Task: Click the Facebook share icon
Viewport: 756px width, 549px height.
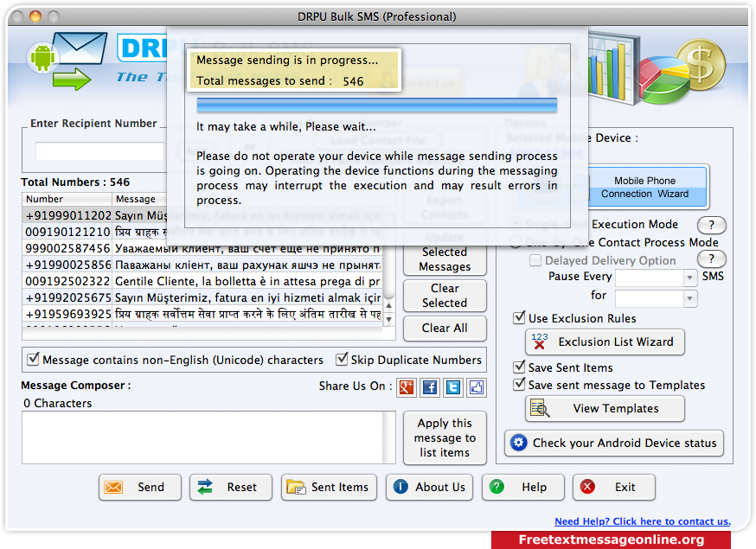Action: [430, 387]
